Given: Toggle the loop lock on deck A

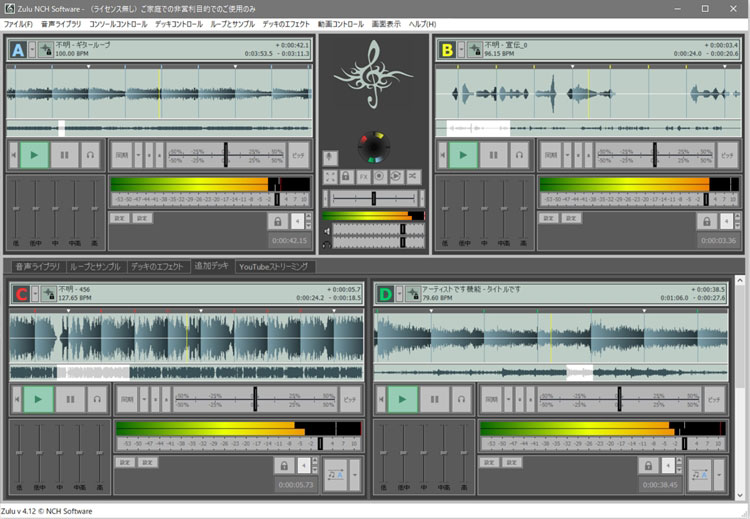Looking at the screenshot, I should tap(277, 221).
